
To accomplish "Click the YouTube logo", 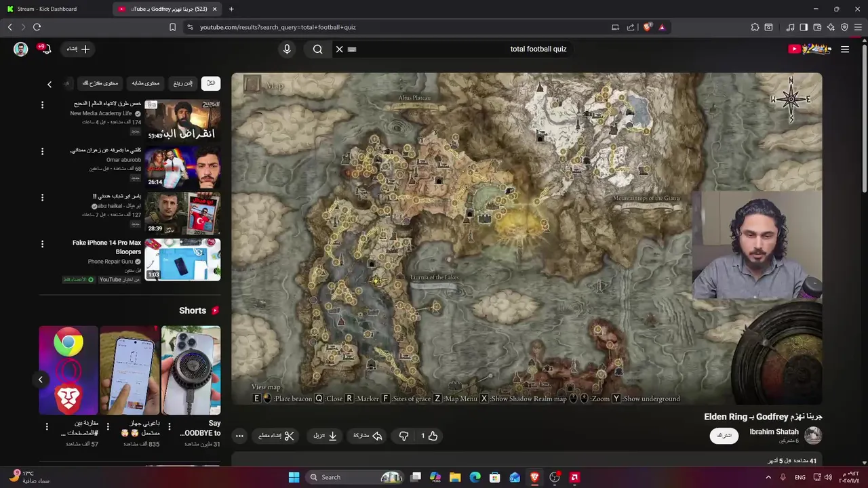I will point(810,49).
